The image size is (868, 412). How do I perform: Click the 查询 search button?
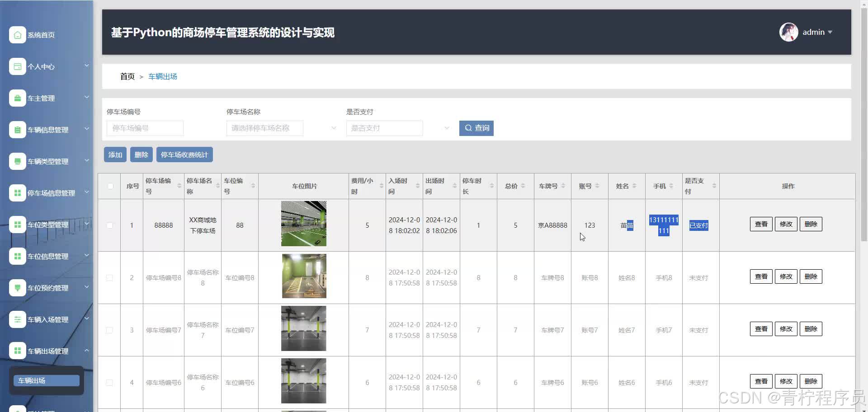(x=476, y=128)
